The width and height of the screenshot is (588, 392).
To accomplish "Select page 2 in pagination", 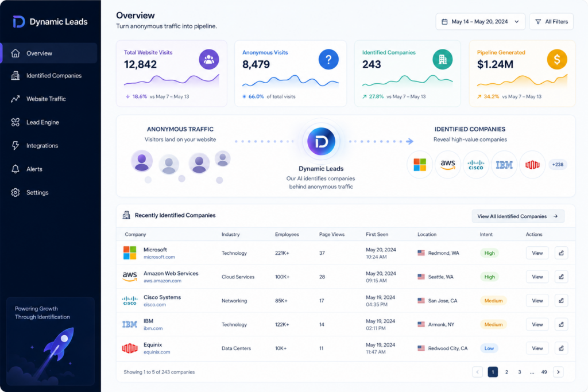I will (x=506, y=372).
